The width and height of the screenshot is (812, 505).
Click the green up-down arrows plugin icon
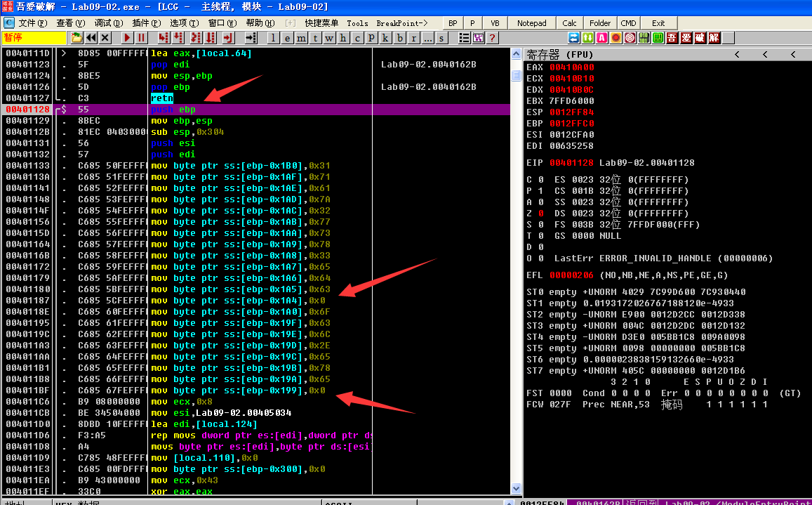(x=587, y=38)
